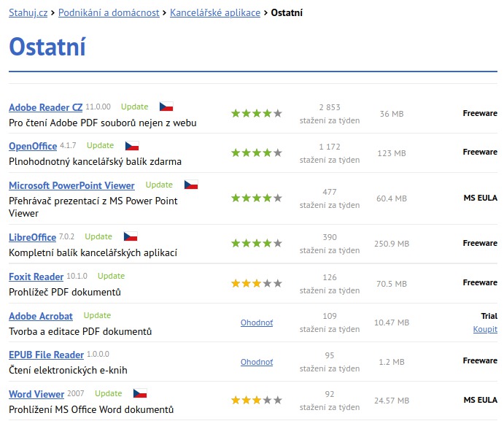
Task: Click file size 250.9 MB
Action: point(392,244)
